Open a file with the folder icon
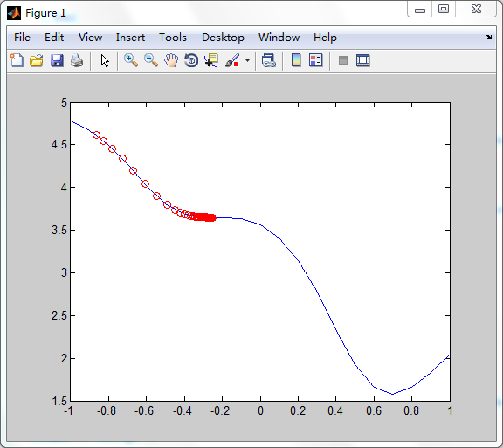The width and height of the screenshot is (503, 448). [x=37, y=60]
